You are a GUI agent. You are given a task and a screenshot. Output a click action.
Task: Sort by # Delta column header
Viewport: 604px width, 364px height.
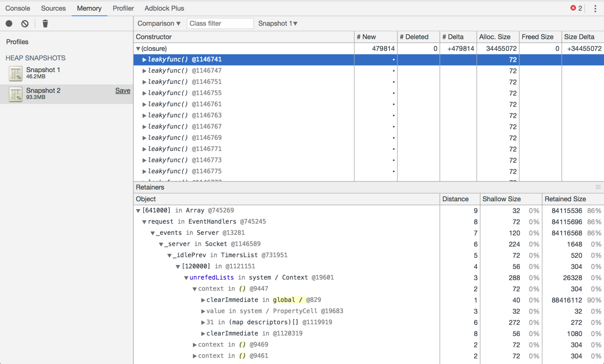458,37
